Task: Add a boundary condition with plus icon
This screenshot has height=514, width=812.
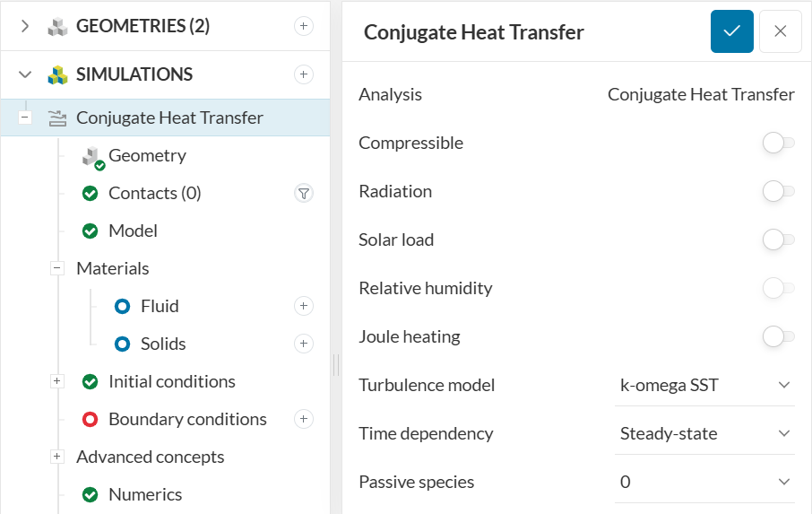Action: (x=304, y=419)
